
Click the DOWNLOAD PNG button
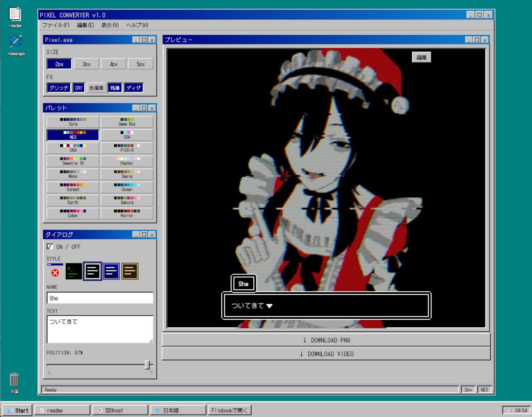(x=326, y=340)
